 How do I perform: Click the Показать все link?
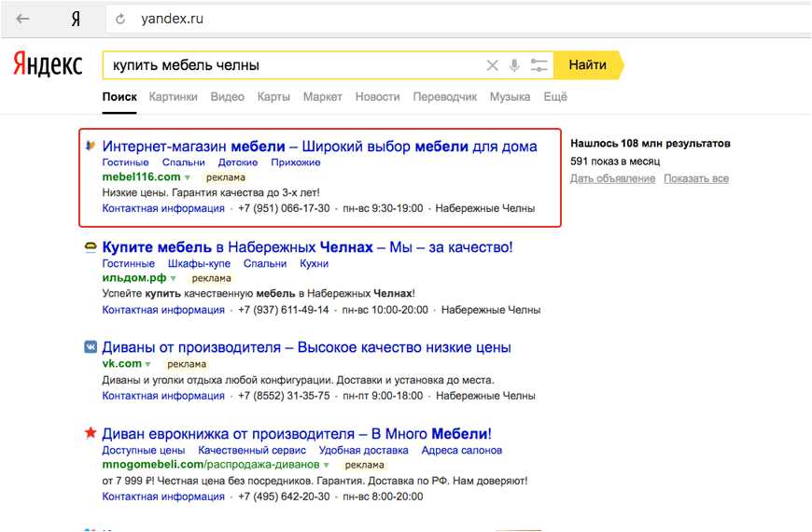pos(696,178)
